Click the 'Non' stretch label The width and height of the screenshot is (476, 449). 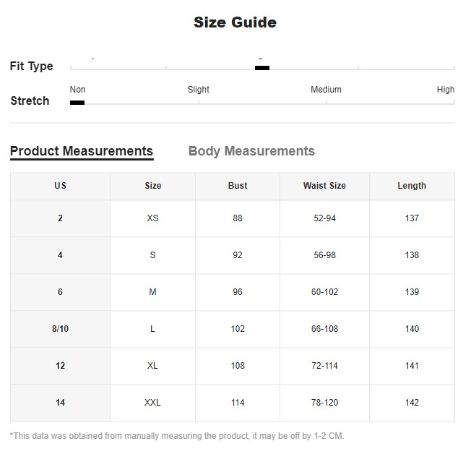77,90
